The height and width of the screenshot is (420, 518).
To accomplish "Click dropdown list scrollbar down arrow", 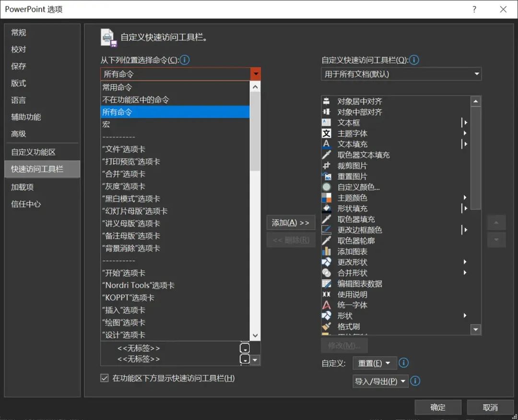I will point(255,335).
